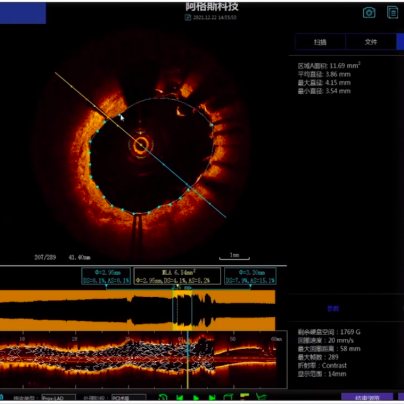Click the yellow color bar icon
This screenshot has width=404, height=404.
[244, 397]
